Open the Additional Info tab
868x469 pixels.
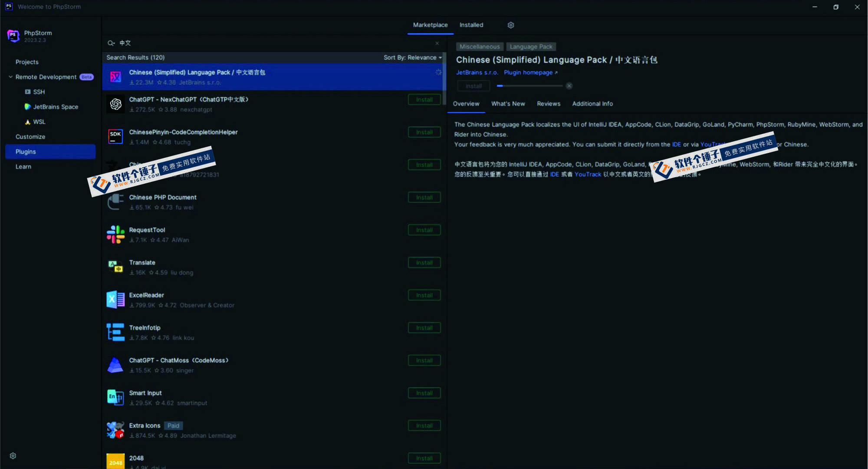coord(592,104)
